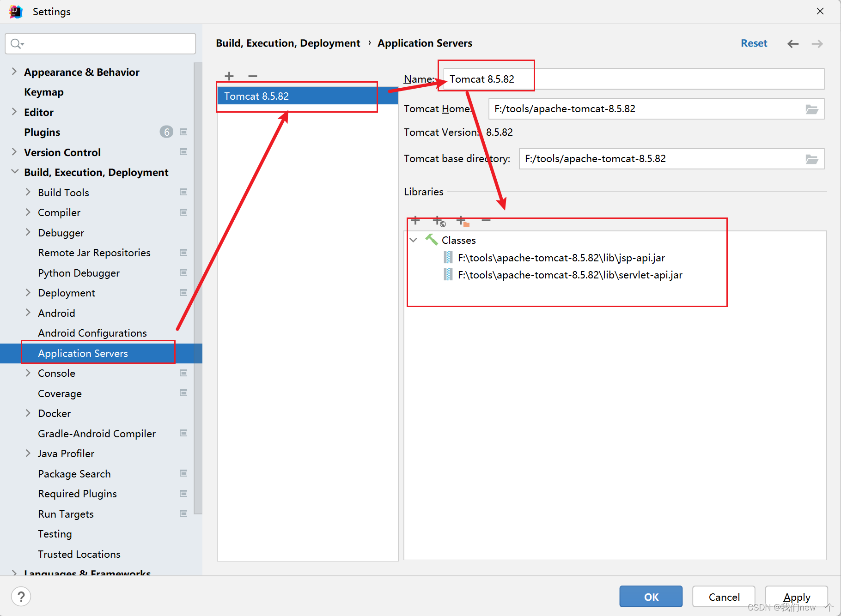Screen dimensions: 841x616
Task: Open Plugins settings page
Action: [x=42, y=132]
